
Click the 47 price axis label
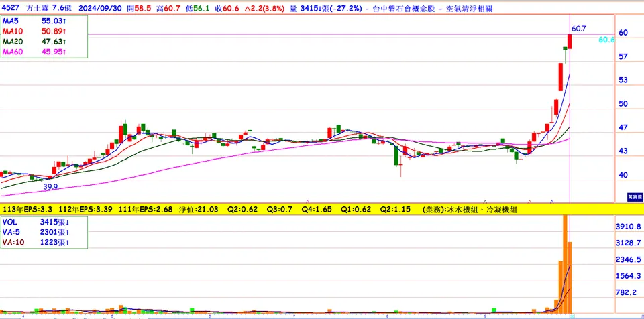tap(623, 128)
